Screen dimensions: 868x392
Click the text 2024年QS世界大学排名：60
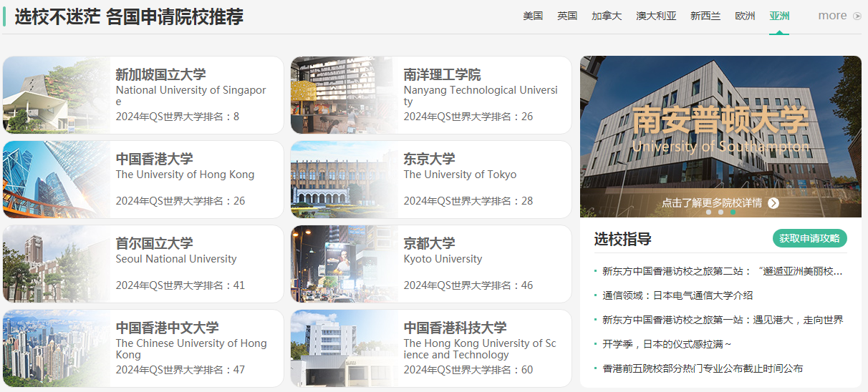pos(468,370)
